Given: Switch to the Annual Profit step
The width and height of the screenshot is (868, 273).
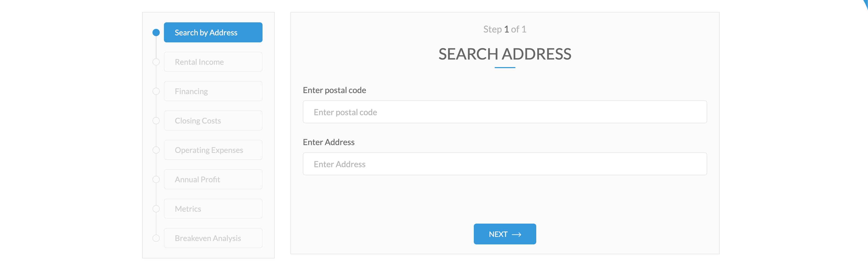Looking at the screenshot, I should pyautogui.click(x=213, y=179).
